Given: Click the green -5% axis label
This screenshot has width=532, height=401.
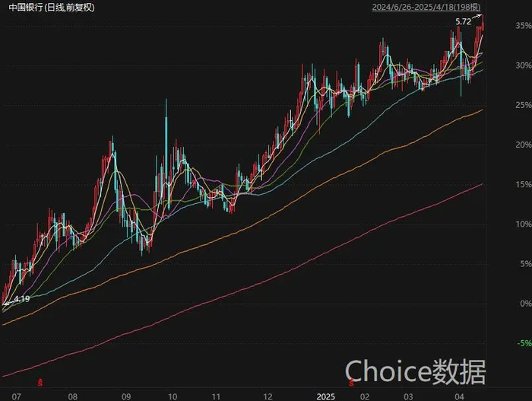Looking at the screenshot, I should tap(524, 343).
